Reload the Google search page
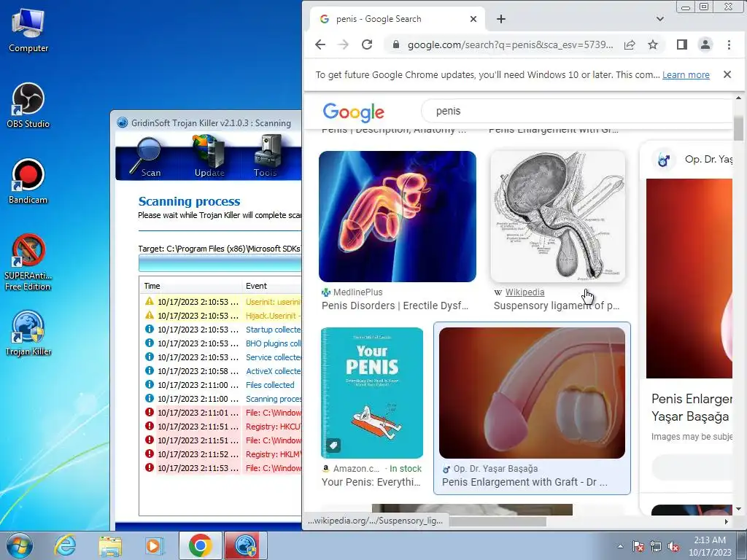The height and width of the screenshot is (560, 747). 367,44
